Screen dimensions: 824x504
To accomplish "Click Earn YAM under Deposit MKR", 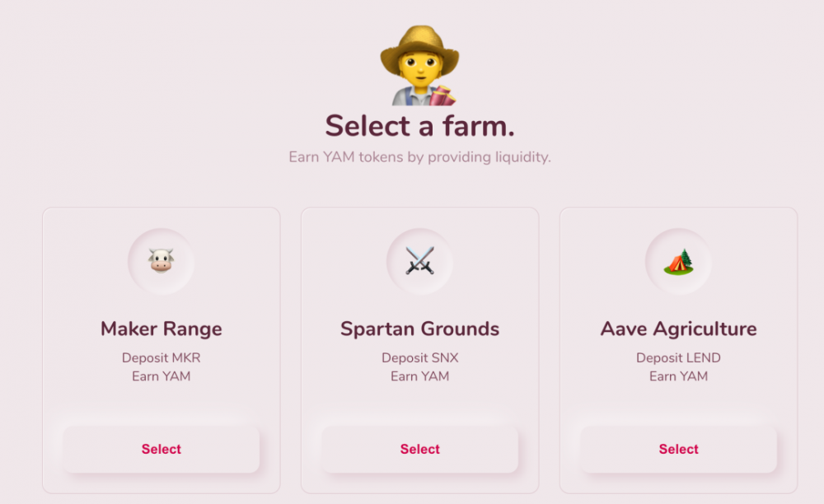I will pyautogui.click(x=162, y=376).
